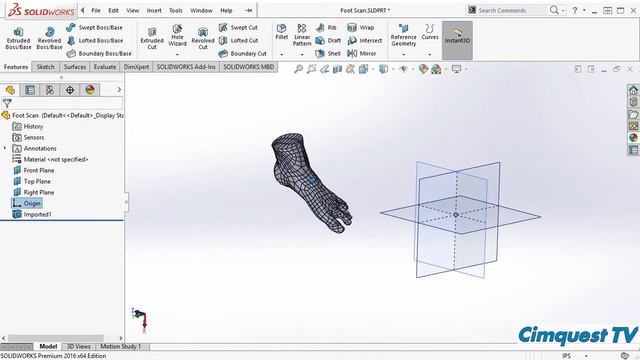This screenshot has height=360, width=640.
Task: Toggle Hide/Show Items eye icon
Action: click(403, 69)
